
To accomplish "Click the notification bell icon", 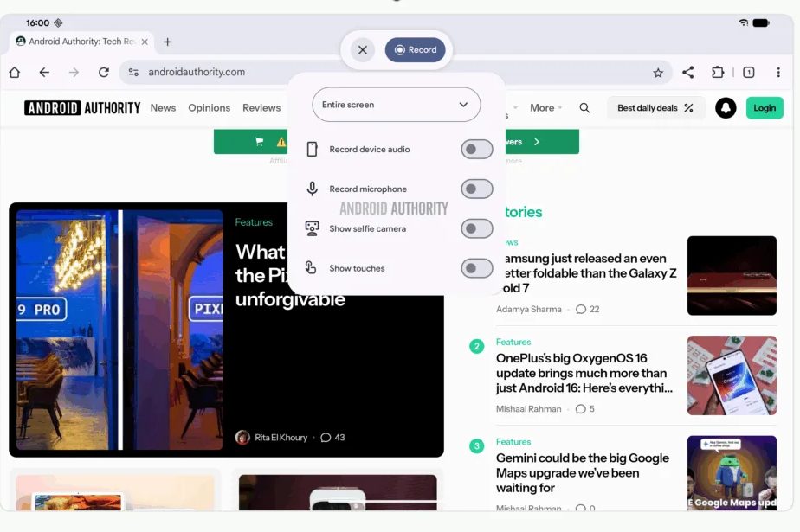I will (x=726, y=108).
